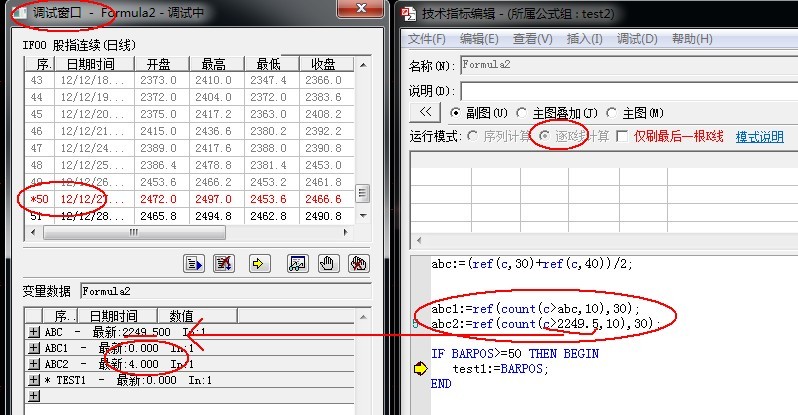Click the yellow arrow step button

coord(260,263)
